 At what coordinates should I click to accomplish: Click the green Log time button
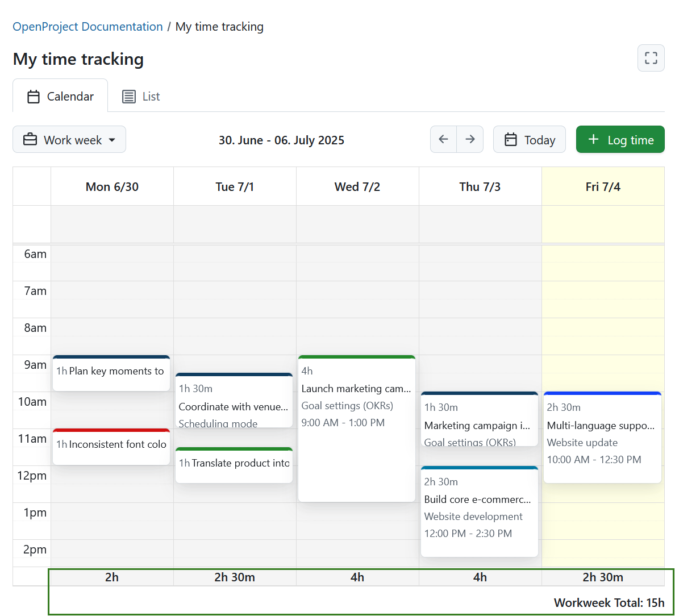point(620,139)
